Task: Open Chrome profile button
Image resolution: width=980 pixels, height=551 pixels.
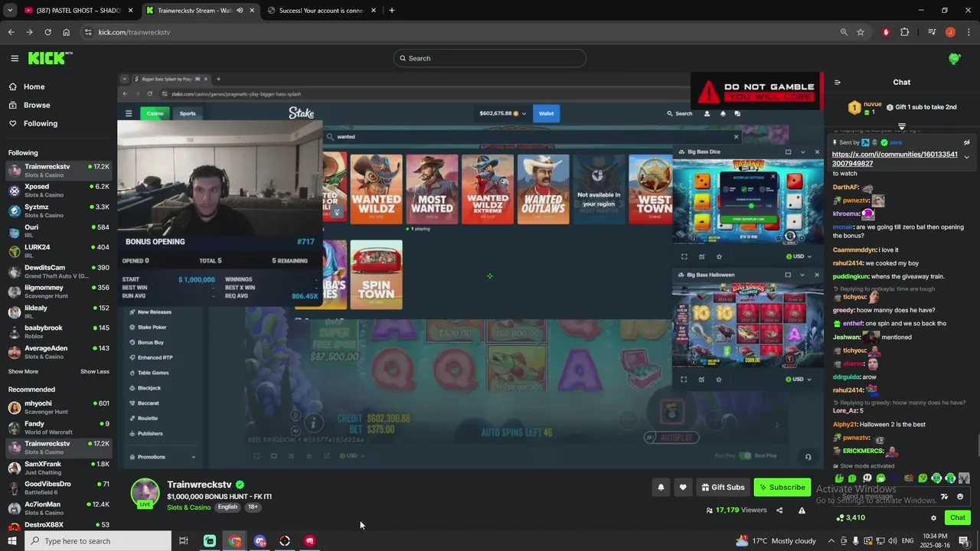Action: pos(950,32)
